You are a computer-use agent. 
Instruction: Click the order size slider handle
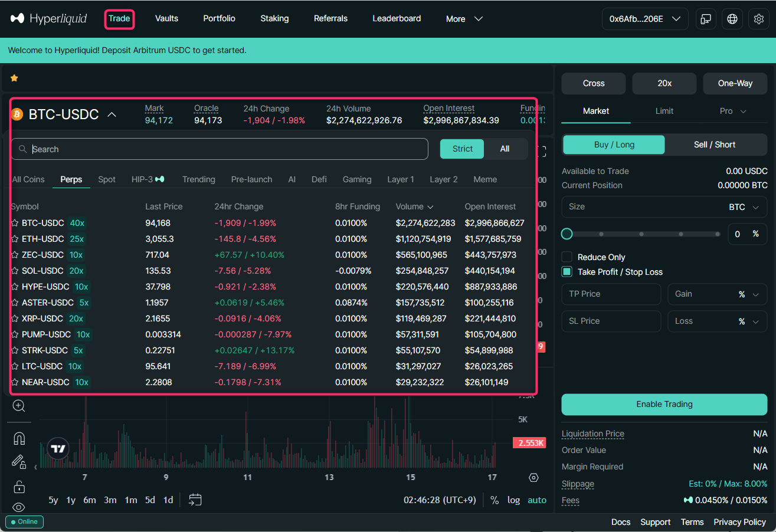(567, 234)
